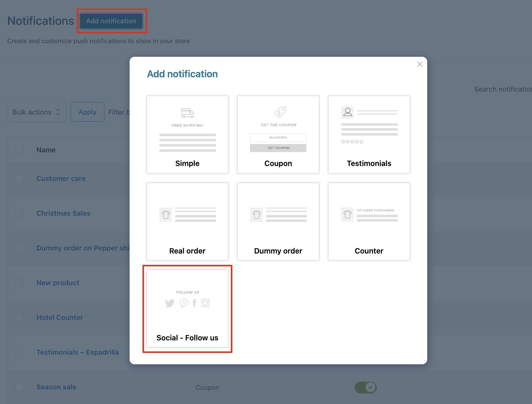Screen dimensions: 532x404
Task: Click the Facebook icon
Action: click(194, 303)
